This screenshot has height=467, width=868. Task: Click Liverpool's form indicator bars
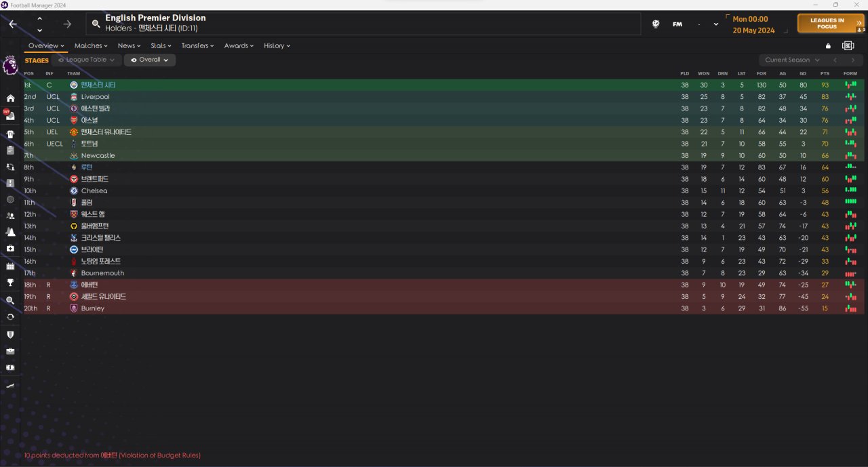[850, 97]
